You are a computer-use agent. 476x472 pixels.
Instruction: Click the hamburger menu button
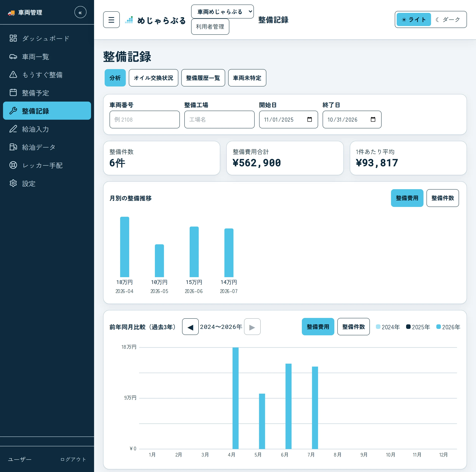point(111,20)
